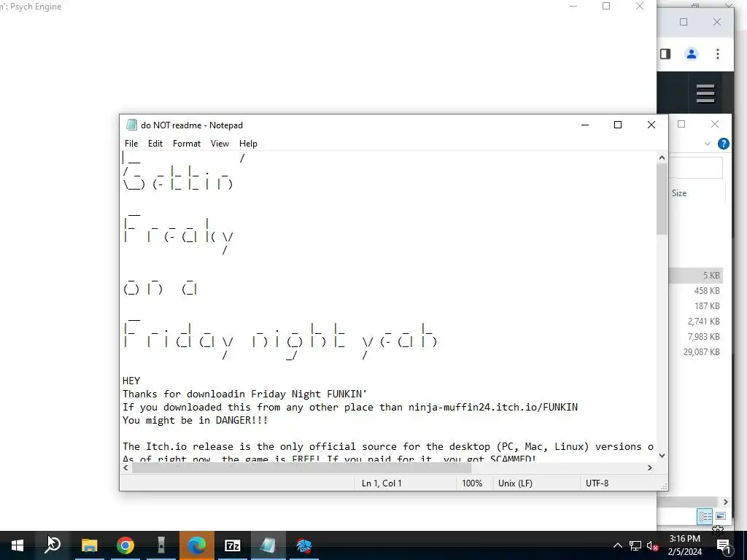Open the Action Center notifications icon
Image resolution: width=747 pixels, height=560 pixels.
click(723, 545)
